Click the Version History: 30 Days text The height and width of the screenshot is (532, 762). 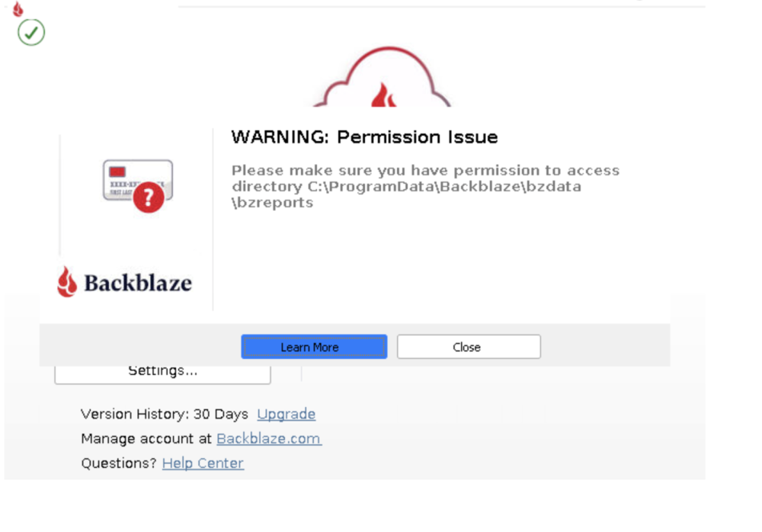click(165, 414)
